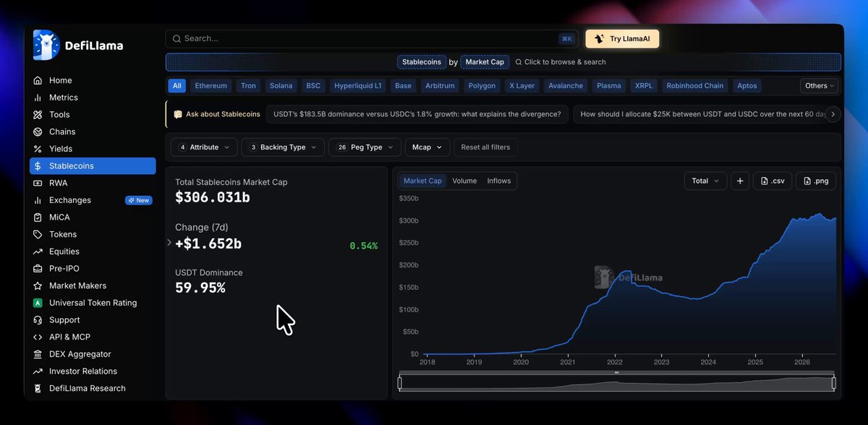The height and width of the screenshot is (425, 868).
Task: Select the Market Makers star icon
Action: [x=38, y=286]
